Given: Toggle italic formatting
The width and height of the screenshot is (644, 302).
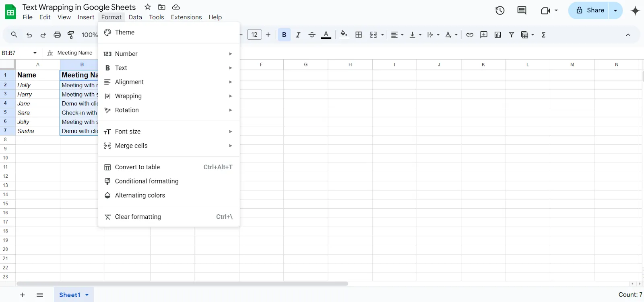Looking at the screenshot, I should click(298, 35).
